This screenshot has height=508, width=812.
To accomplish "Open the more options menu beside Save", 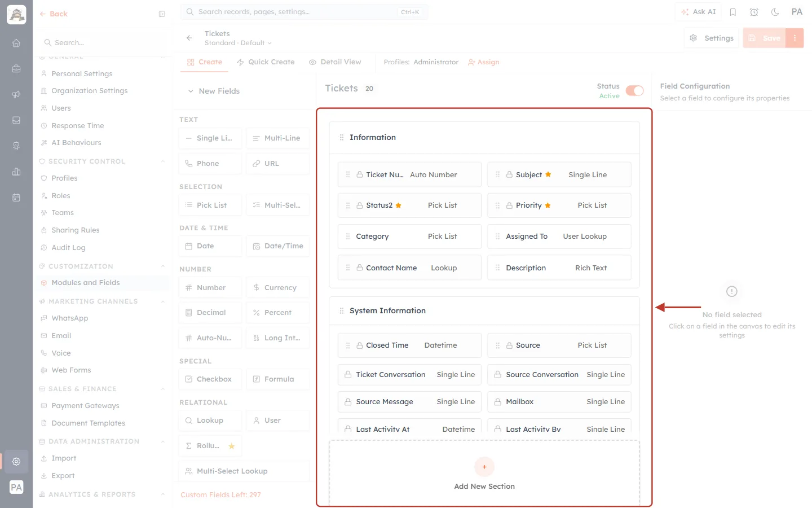I will (795, 38).
